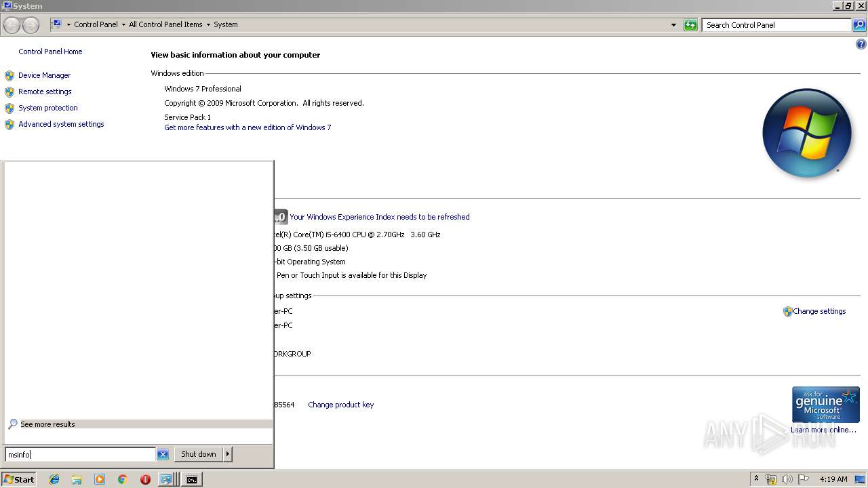Screen dimensions: 868x488
Task: Open 'Get more features with a new edition' link
Action: [x=248, y=127]
